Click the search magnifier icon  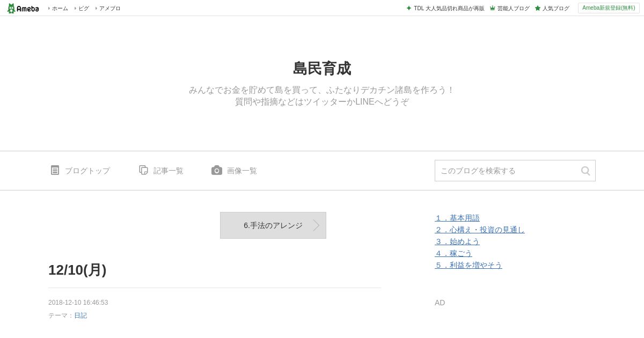pyautogui.click(x=586, y=171)
